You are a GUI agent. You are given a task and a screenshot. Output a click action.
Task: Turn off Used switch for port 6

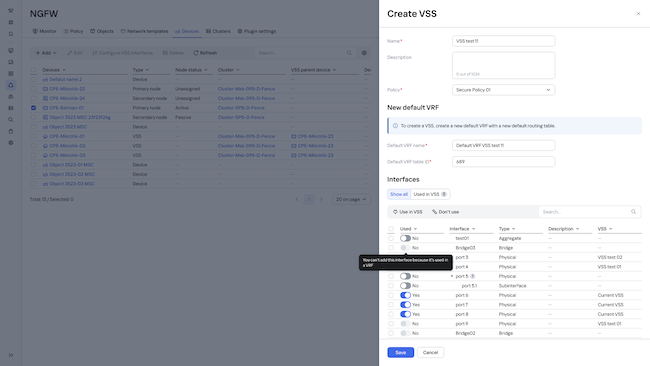pos(405,295)
